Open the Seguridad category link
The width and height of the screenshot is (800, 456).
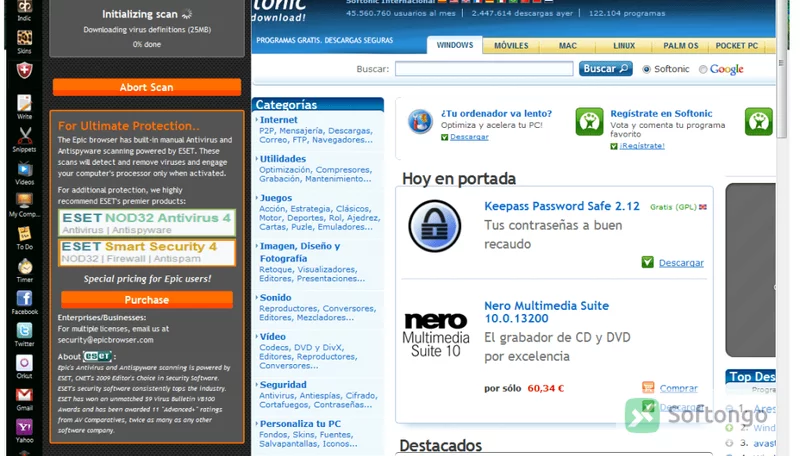[x=283, y=385]
